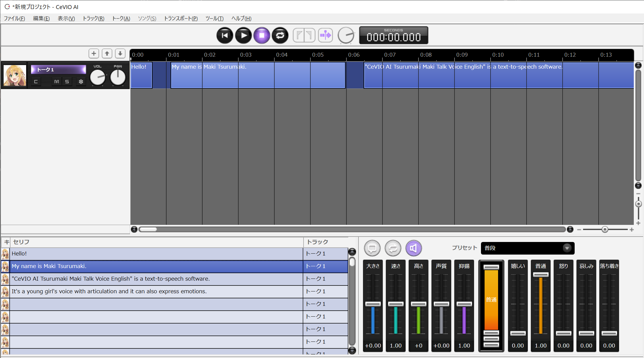Select the Hello! line in the list
The width and height of the screenshot is (644, 358).
pos(156,254)
